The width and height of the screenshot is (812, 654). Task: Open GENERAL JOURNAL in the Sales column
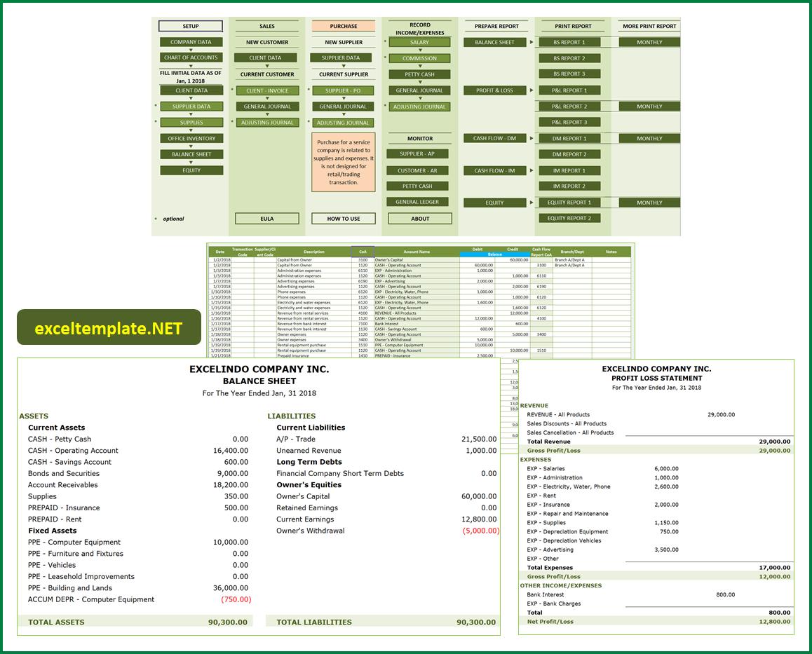(x=268, y=107)
